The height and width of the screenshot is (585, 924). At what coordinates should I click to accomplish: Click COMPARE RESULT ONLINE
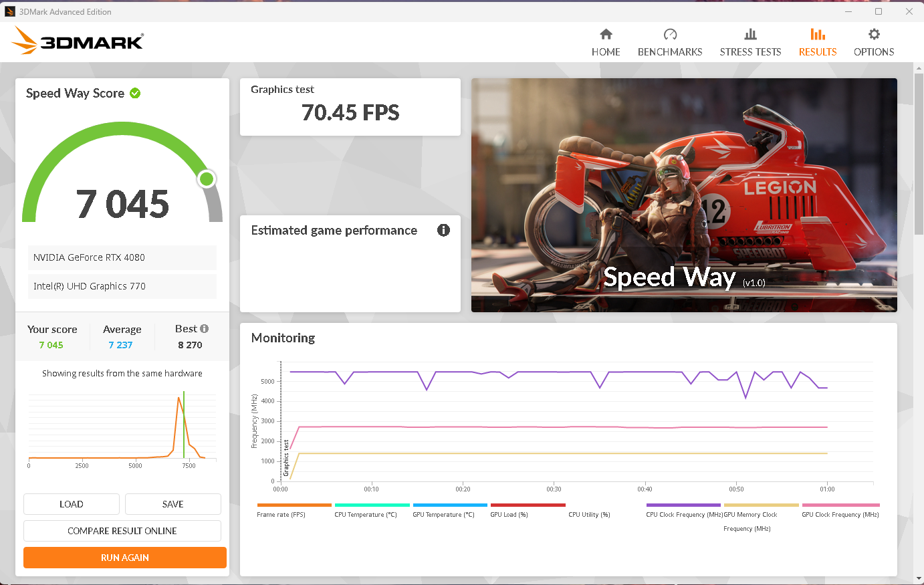coord(122,531)
